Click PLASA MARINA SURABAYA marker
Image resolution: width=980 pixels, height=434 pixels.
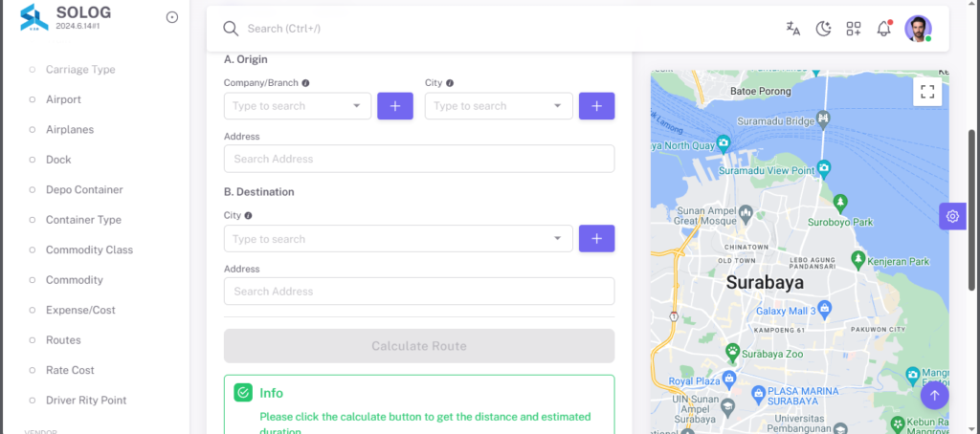pyautogui.click(x=759, y=394)
